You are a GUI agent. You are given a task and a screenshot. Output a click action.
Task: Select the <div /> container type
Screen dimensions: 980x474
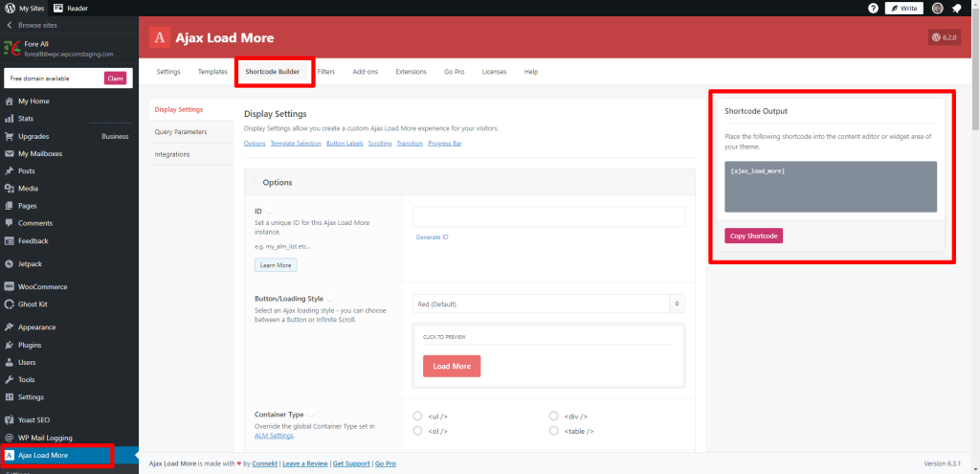pyautogui.click(x=554, y=417)
